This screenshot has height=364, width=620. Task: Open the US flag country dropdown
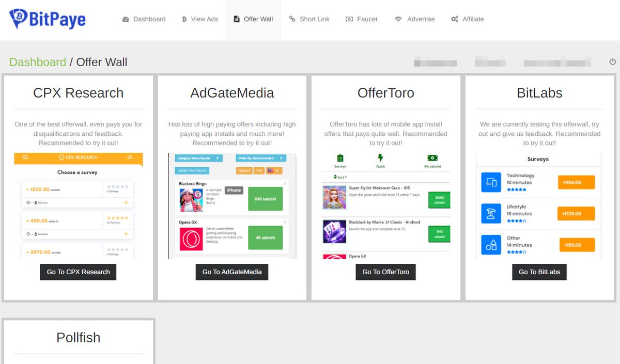click(x=274, y=170)
